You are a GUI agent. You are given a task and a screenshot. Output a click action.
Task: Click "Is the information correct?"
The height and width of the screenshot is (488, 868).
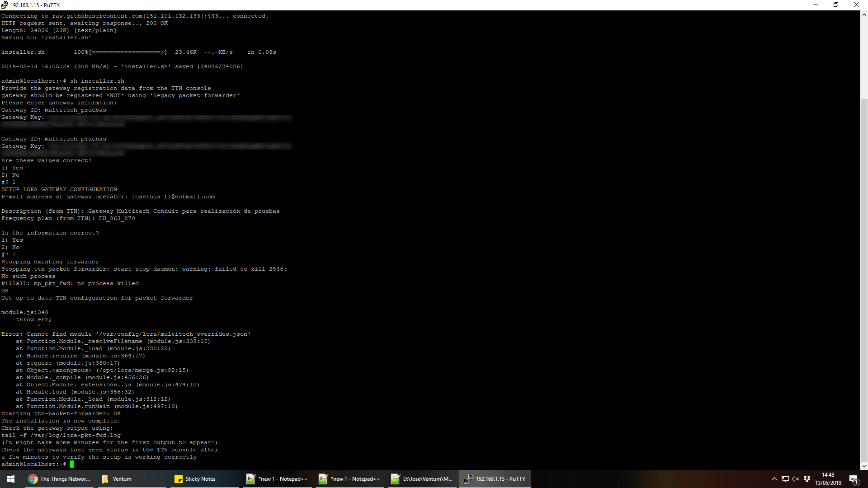coord(50,233)
